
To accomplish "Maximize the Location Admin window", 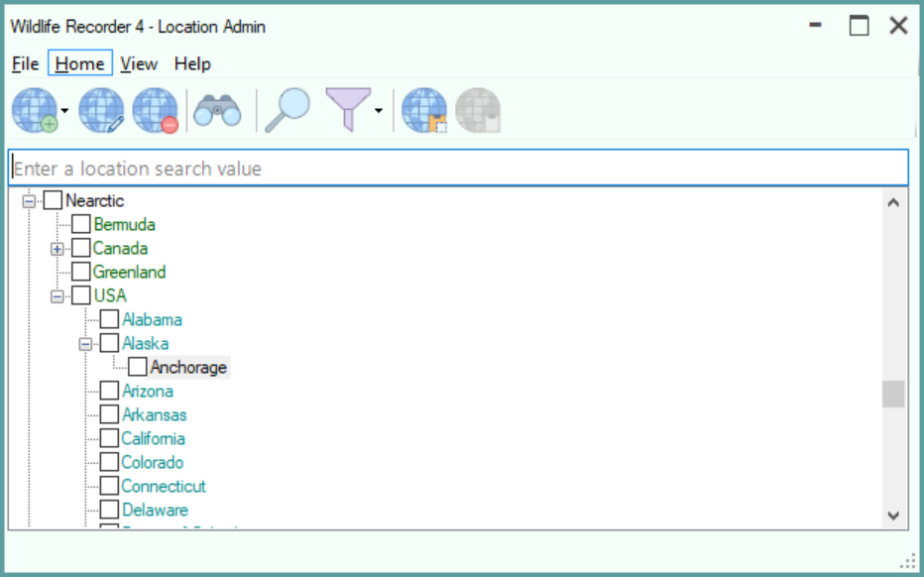I will [x=859, y=26].
